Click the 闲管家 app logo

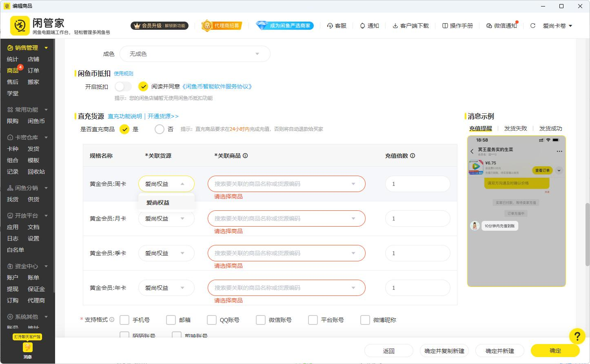(19, 25)
